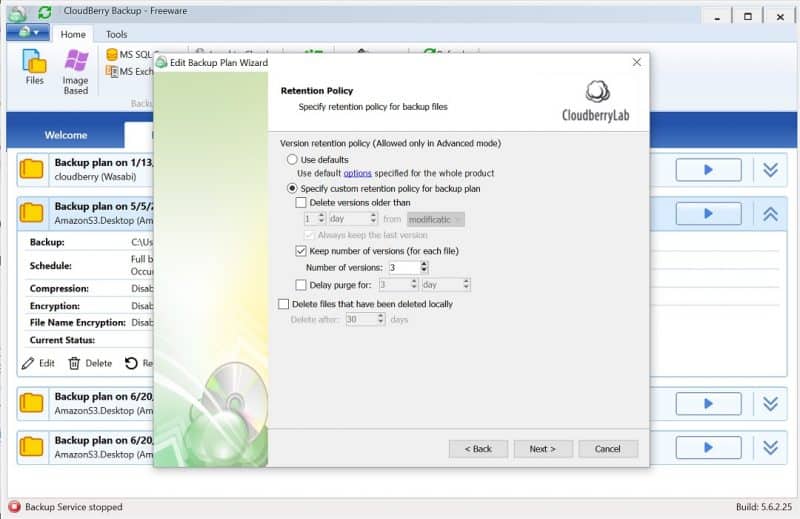Click the trash Delete button for the plan

[x=90, y=363]
